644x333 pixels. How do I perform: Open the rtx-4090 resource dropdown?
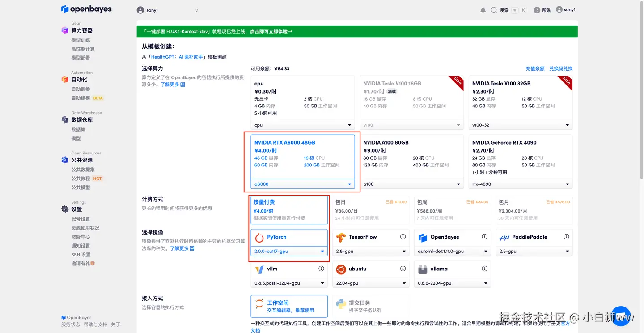(521, 184)
